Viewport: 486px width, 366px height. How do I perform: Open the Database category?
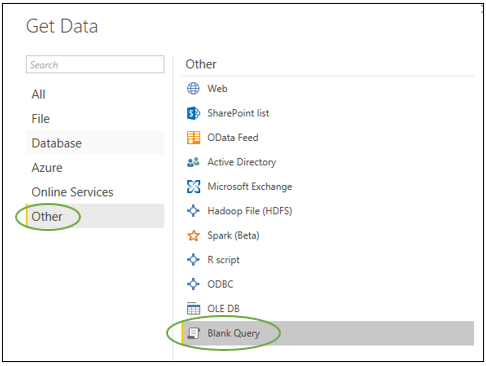pyautogui.click(x=95, y=143)
